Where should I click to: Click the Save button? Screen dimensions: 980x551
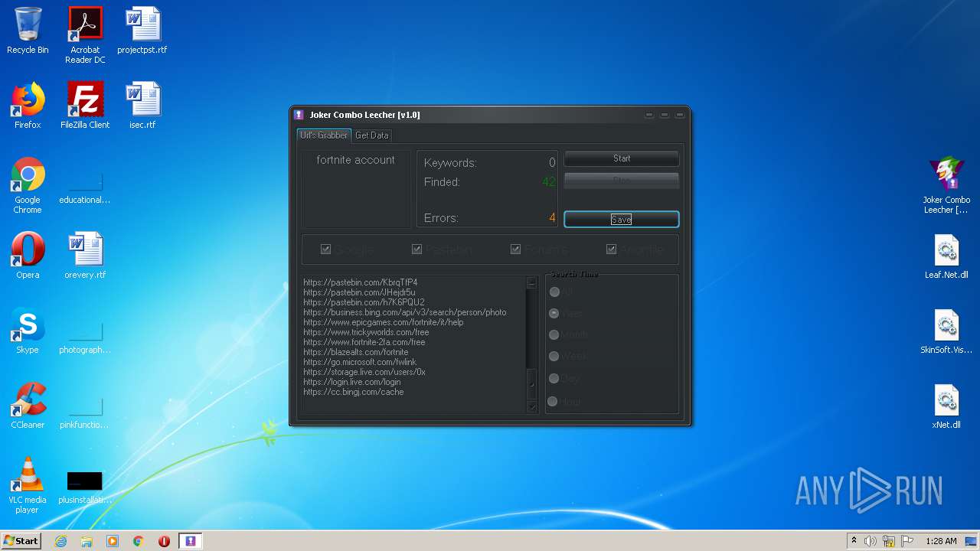coord(622,219)
